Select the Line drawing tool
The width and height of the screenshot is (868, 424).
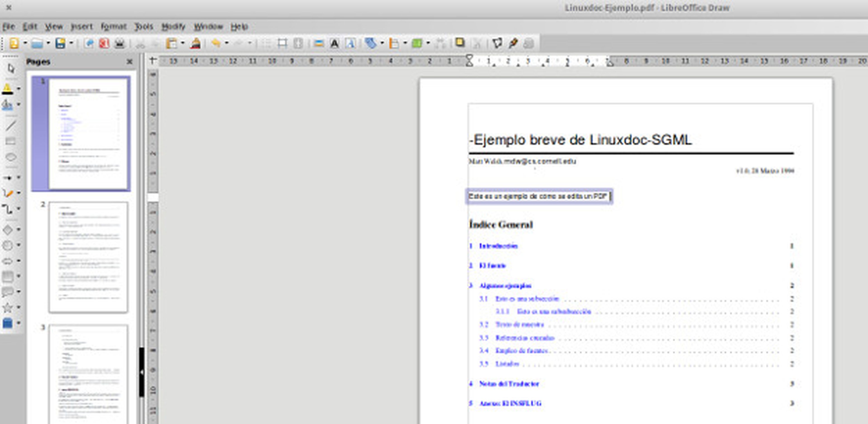click(11, 125)
